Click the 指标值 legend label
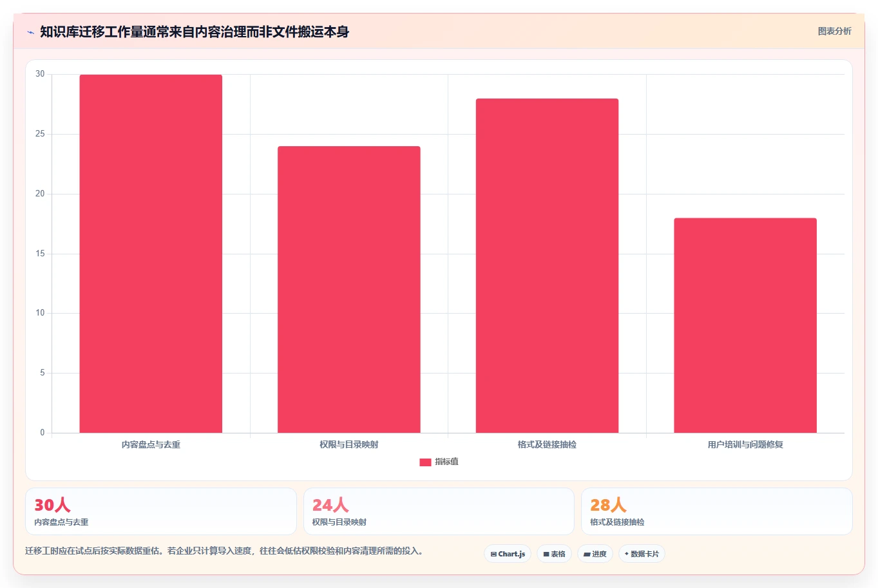 pyautogui.click(x=446, y=462)
